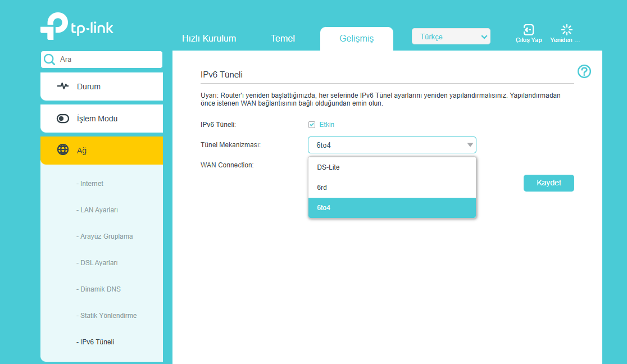Switch to the Gelişmiş tab

point(356,39)
